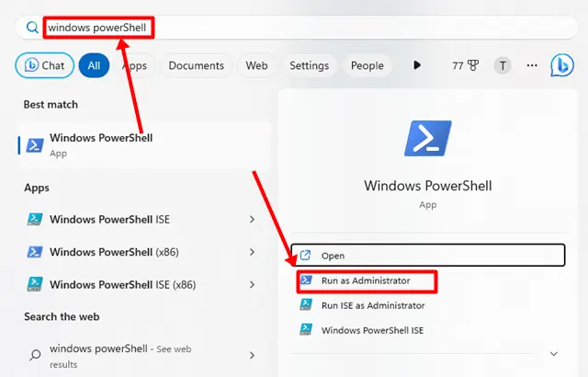
Task: Click the search magnifier icon in search box
Action: (32, 28)
